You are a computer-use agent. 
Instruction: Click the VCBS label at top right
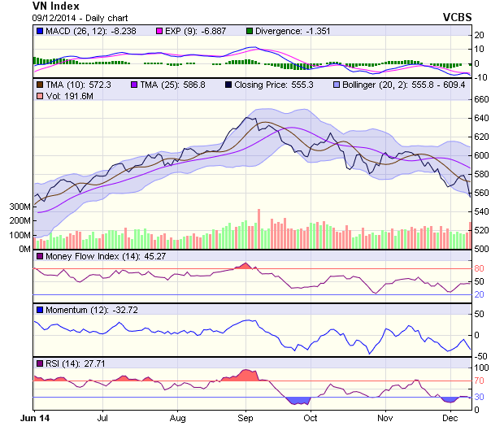pos(457,17)
